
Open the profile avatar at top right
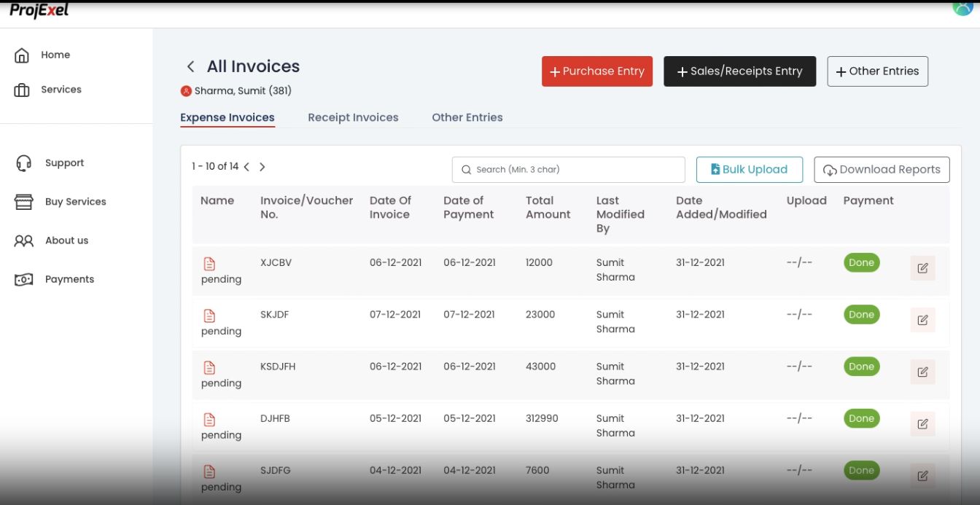963,7
